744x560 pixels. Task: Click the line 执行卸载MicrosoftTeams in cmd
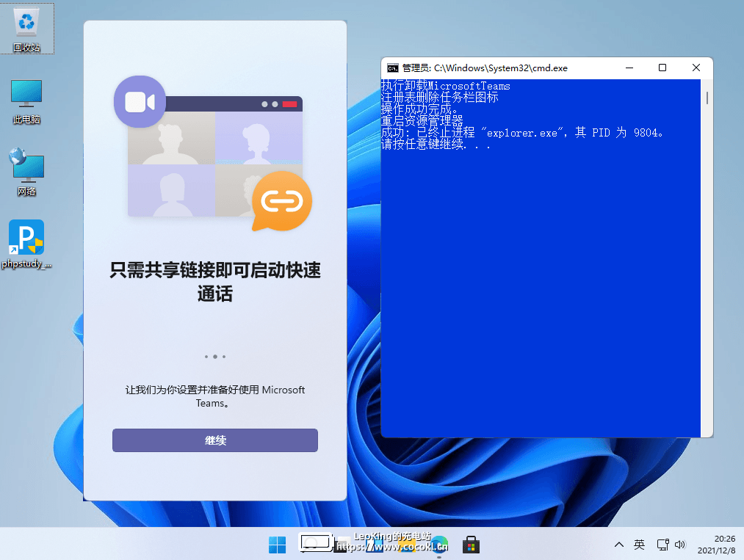tap(446, 86)
